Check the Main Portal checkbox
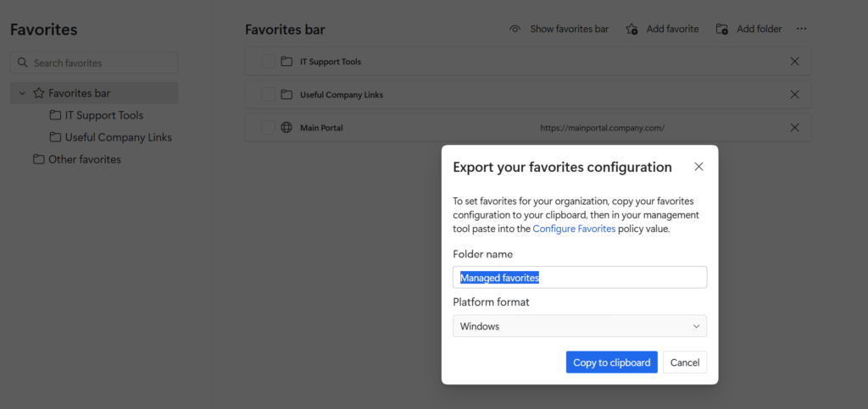Image resolution: width=868 pixels, height=409 pixels. [269, 128]
